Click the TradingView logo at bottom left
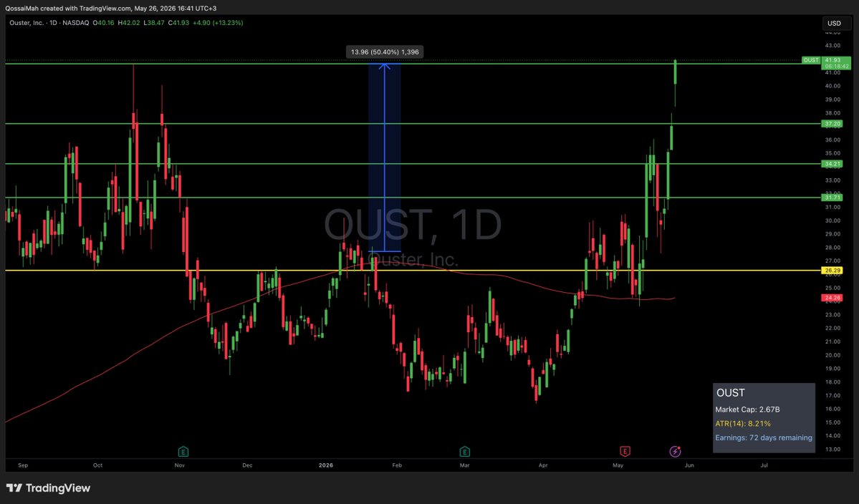Screen dimensions: 859x504 click(x=48, y=488)
